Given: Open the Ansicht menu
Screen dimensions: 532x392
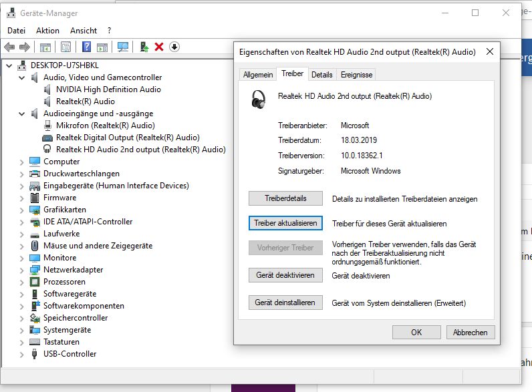Looking at the screenshot, I should pos(84,31).
